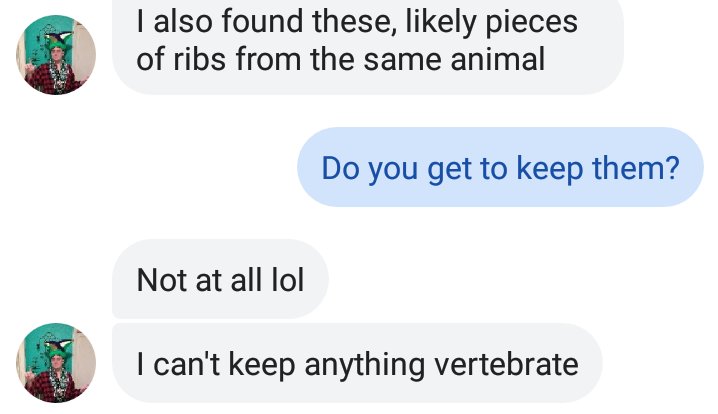Click the top sender profile avatar
This screenshot has height=414, width=718.
56,54
